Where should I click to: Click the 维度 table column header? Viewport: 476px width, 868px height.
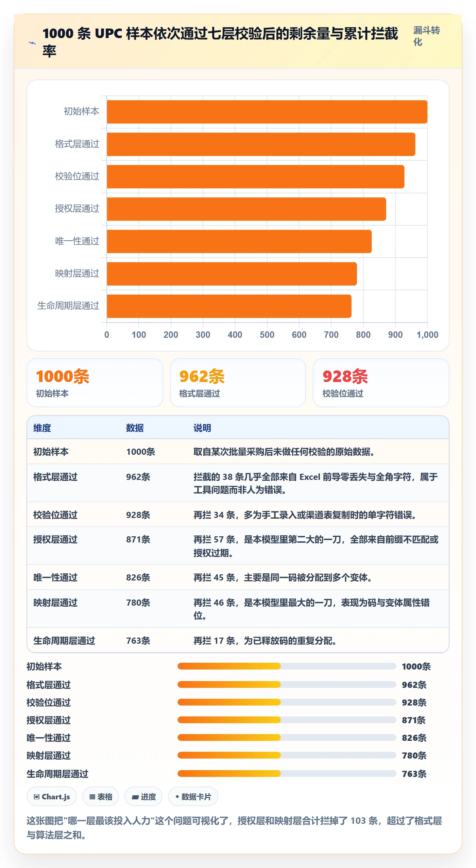tap(42, 428)
